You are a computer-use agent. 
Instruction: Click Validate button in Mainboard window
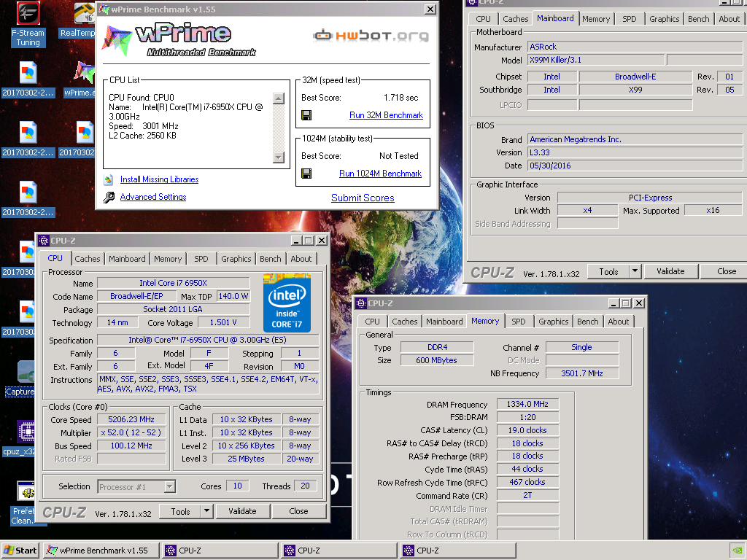(x=671, y=271)
